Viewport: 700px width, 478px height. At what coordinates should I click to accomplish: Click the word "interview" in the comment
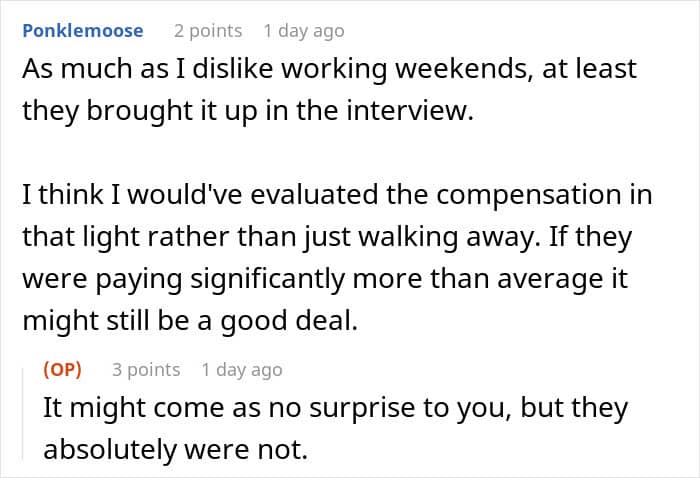tap(410, 111)
